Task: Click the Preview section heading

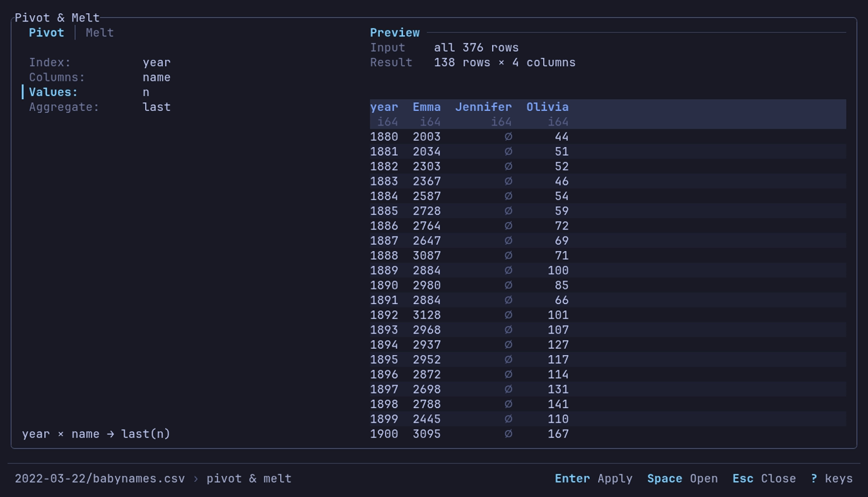Action: point(395,33)
